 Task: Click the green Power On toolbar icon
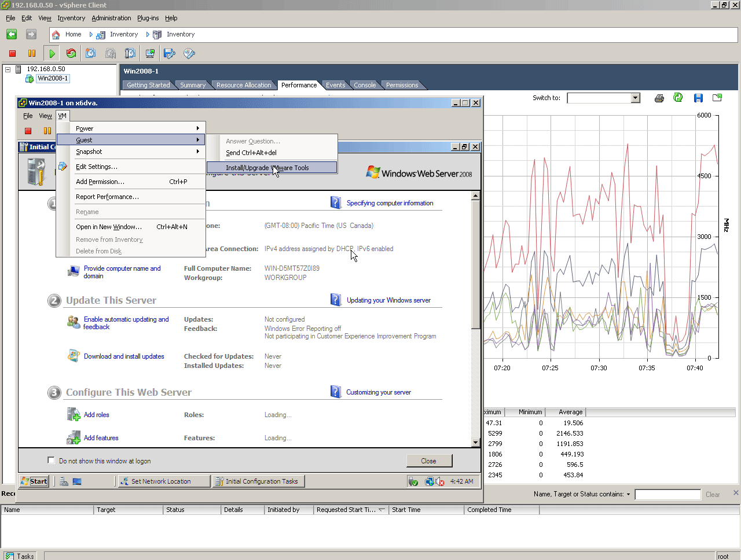(52, 53)
